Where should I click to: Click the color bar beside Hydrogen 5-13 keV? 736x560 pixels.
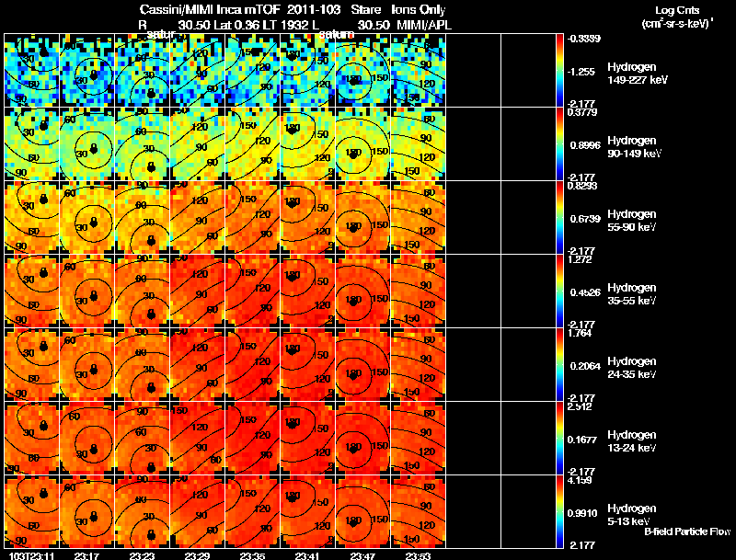click(559, 511)
